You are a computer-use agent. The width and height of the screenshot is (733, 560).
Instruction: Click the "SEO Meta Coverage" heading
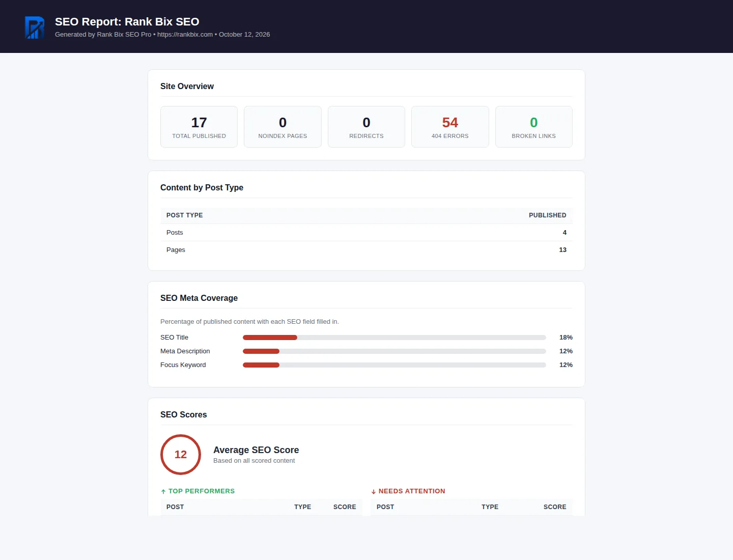pyautogui.click(x=199, y=298)
